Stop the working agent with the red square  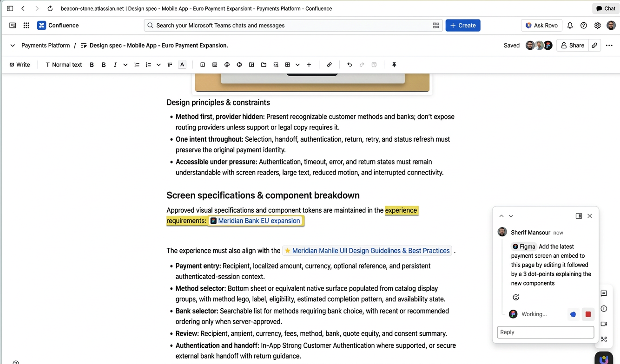point(588,314)
